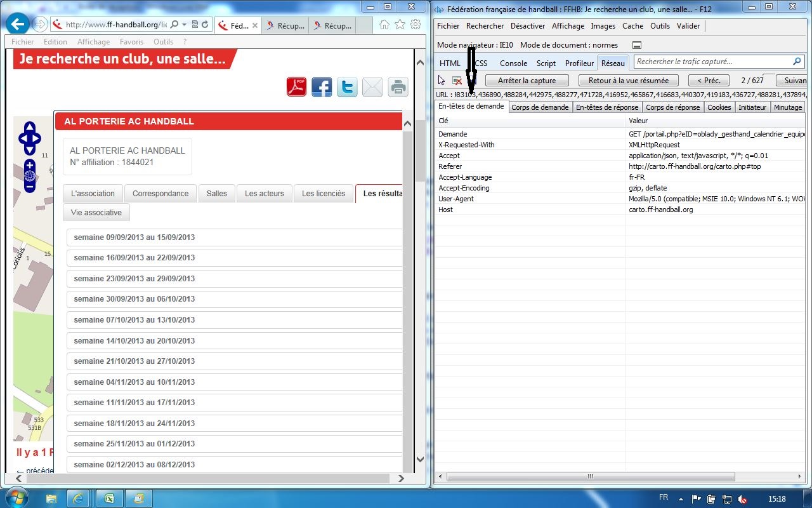Export page with the PDF icon
The image size is (812, 508).
(x=296, y=86)
